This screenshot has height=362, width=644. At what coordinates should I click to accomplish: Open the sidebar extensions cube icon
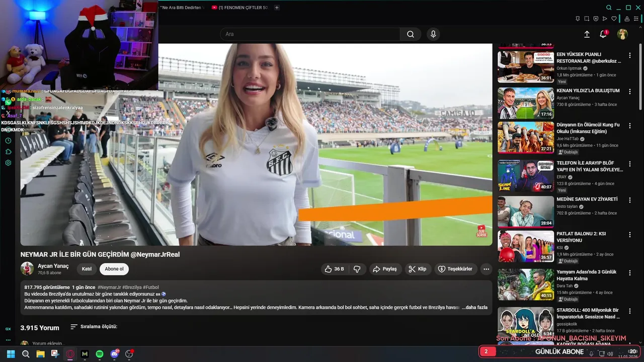[8, 152]
